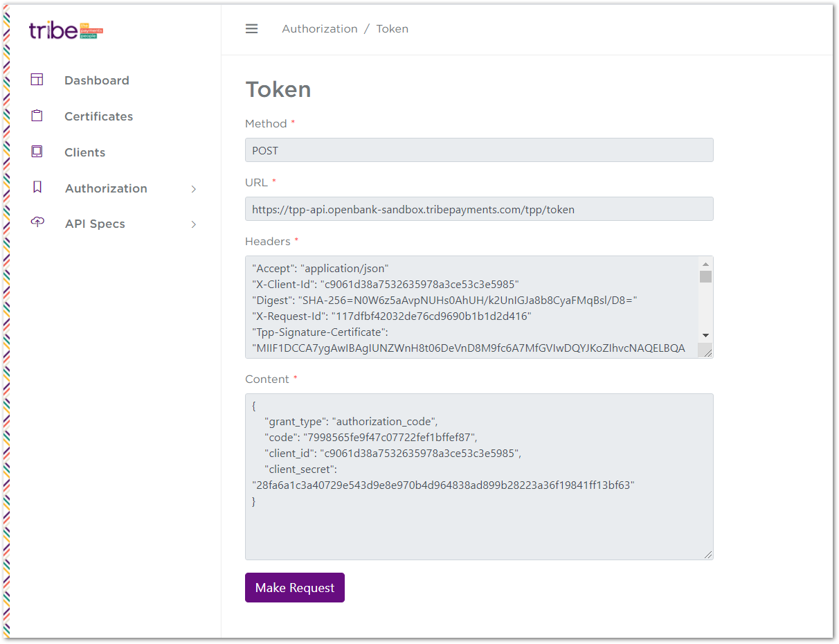The height and width of the screenshot is (644, 839).
Task: Select the Certificates clipboard icon
Action: [x=36, y=115]
